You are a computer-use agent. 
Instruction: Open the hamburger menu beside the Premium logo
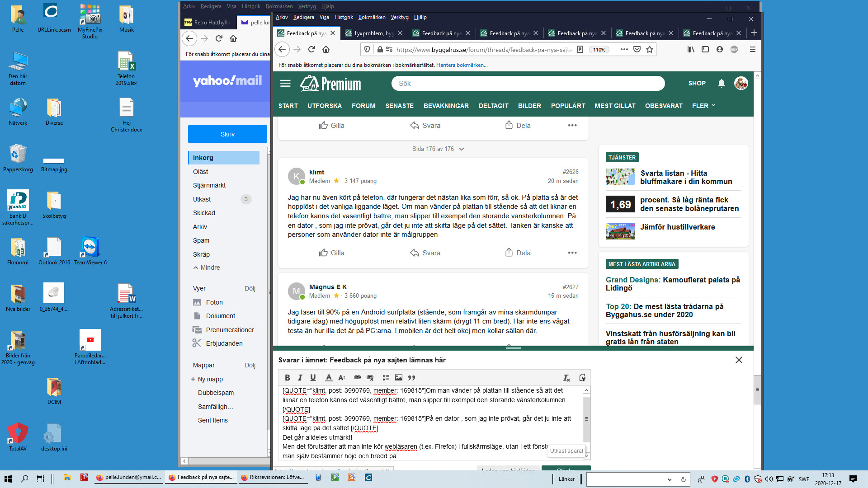click(x=285, y=83)
